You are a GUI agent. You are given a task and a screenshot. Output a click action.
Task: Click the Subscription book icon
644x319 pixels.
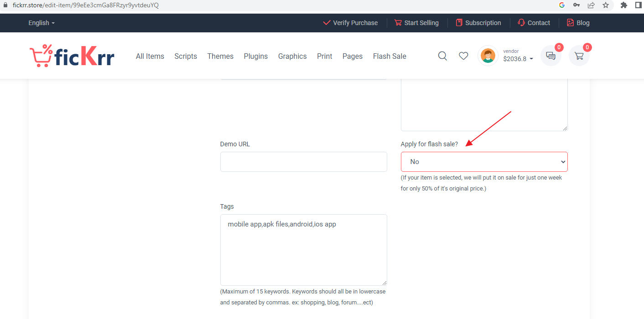pyautogui.click(x=459, y=23)
